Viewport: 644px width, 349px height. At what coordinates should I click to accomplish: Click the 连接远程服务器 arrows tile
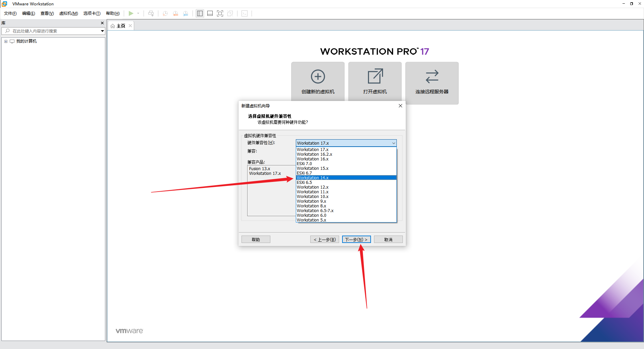click(432, 83)
